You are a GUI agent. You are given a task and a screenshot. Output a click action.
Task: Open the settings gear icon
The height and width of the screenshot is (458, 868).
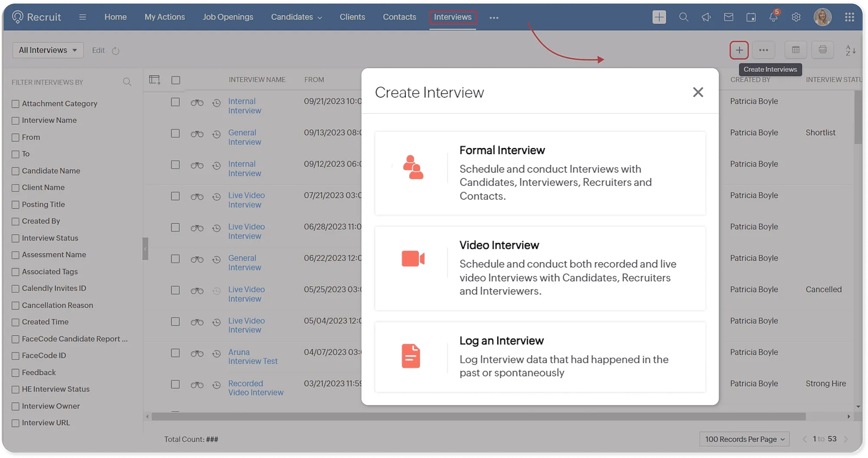click(x=796, y=17)
